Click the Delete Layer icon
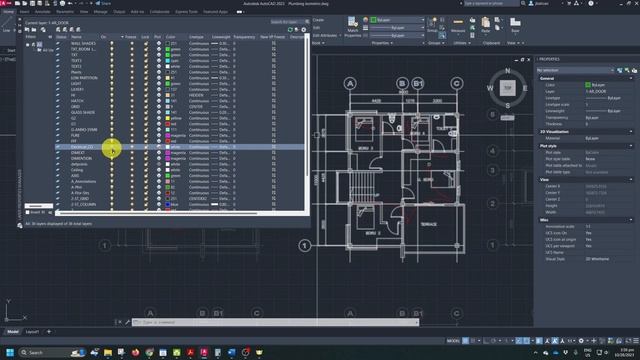The image size is (640, 360). click(71, 29)
